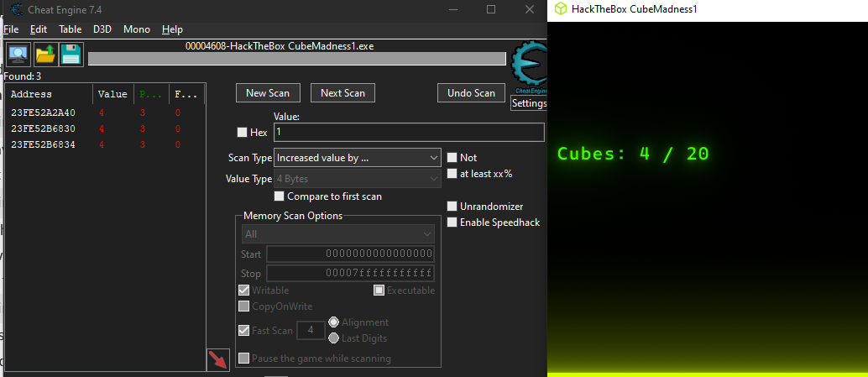Click 'Cubes: 4 / 20' text in game

pyautogui.click(x=633, y=154)
